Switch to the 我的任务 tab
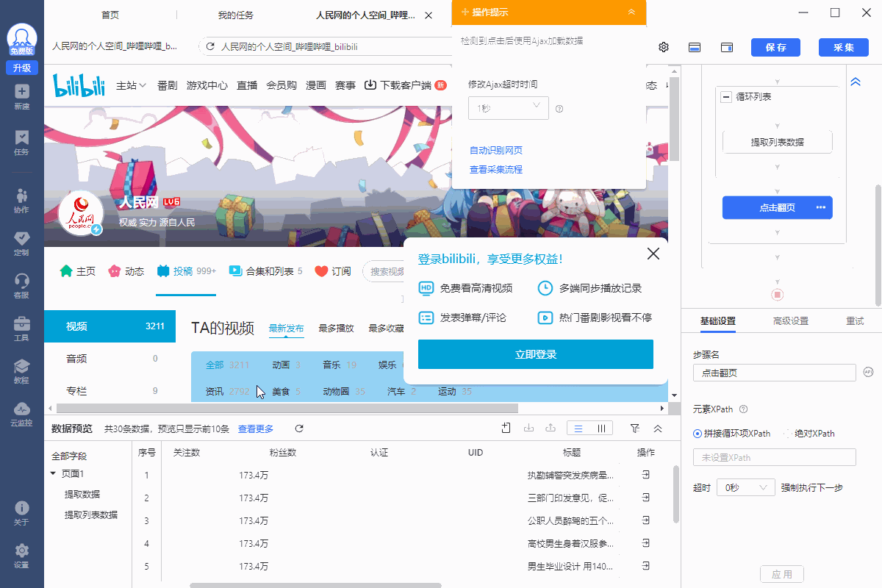Viewport: 882px width, 588px height. tap(237, 15)
